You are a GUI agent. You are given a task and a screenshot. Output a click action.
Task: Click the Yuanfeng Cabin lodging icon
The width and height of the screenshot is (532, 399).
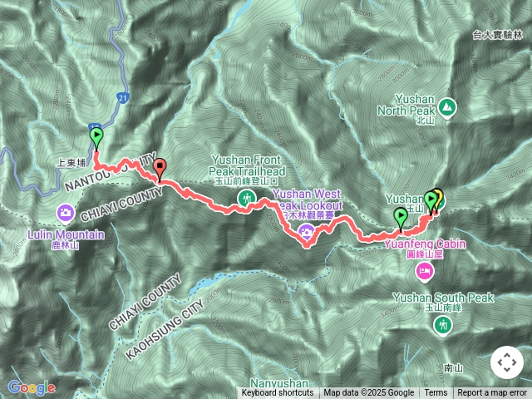[425, 272]
